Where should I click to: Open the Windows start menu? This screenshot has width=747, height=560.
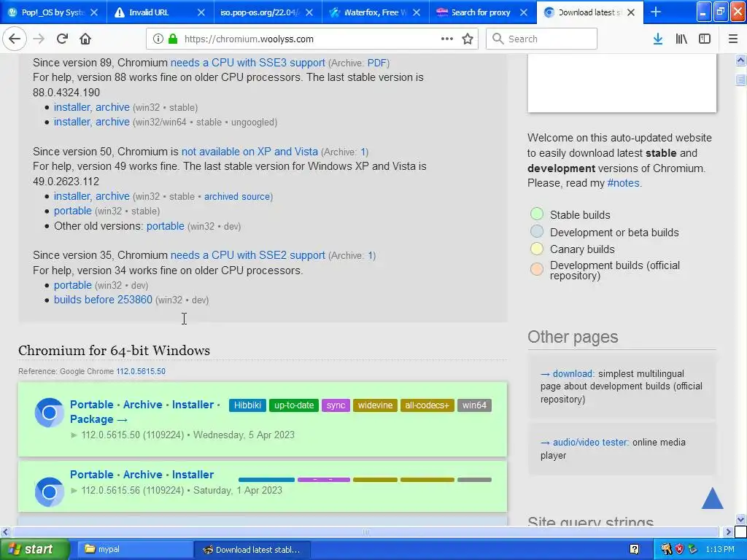tap(34, 549)
